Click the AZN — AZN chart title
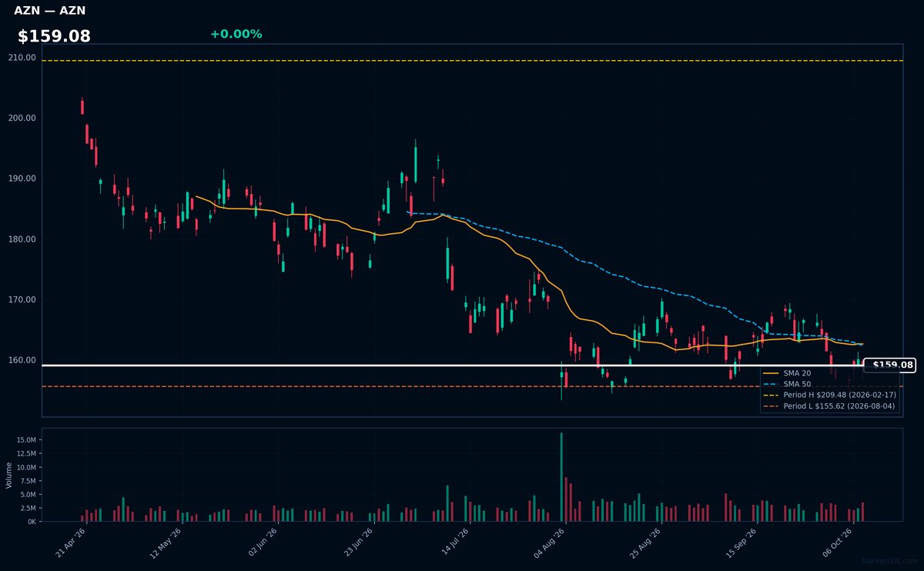Screen dimensions: 924x571 50,11
